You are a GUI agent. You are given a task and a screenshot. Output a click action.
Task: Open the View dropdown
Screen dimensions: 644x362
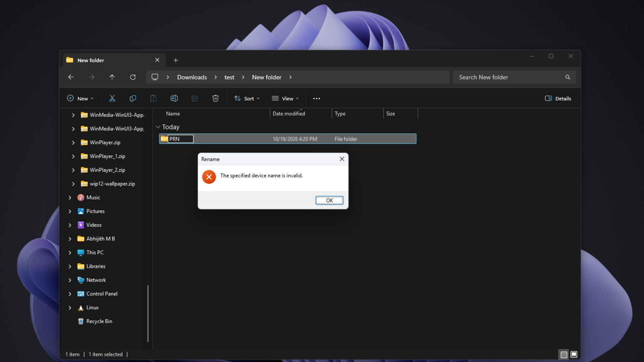coord(285,99)
